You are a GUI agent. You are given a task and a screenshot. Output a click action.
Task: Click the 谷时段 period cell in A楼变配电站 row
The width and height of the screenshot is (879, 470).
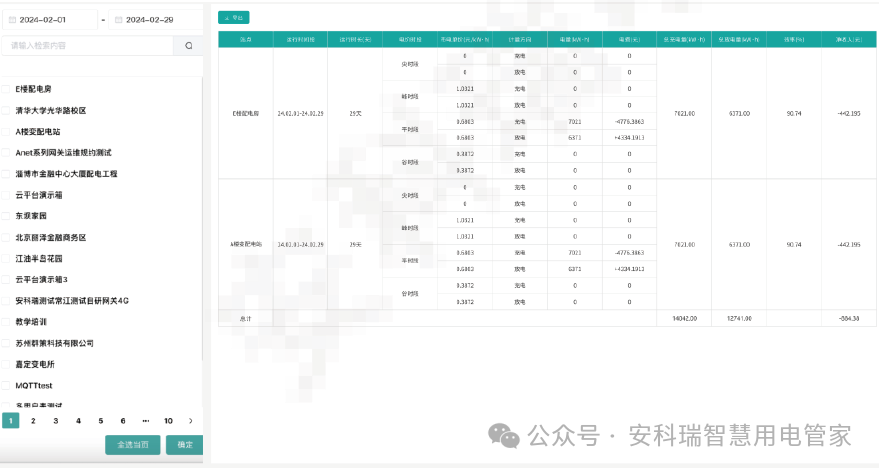[x=410, y=294]
